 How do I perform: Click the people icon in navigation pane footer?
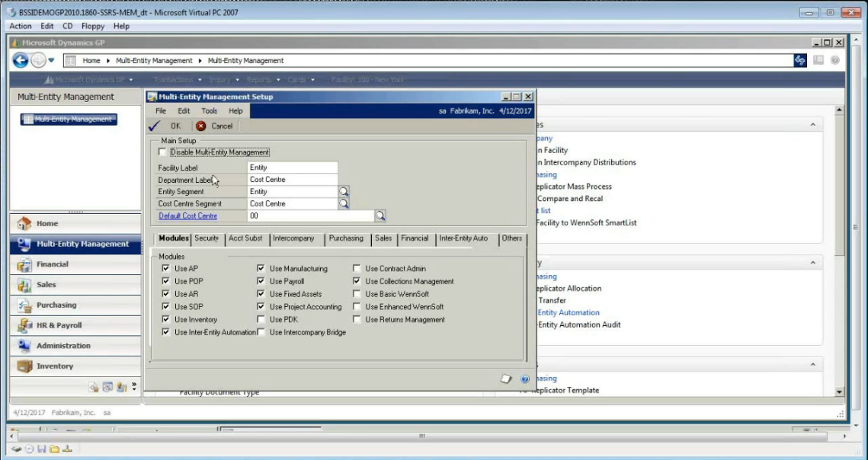click(x=122, y=387)
